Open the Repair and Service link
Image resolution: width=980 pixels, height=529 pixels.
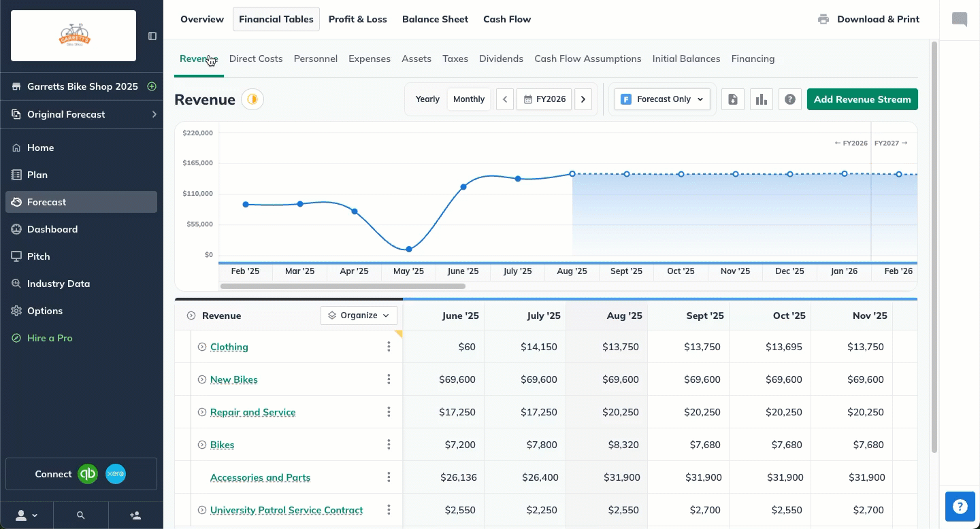(252, 412)
